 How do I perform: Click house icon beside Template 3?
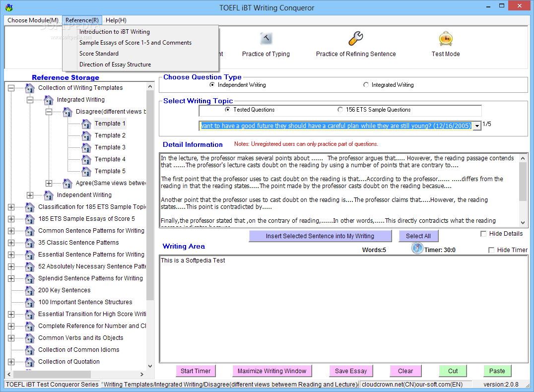pos(86,147)
